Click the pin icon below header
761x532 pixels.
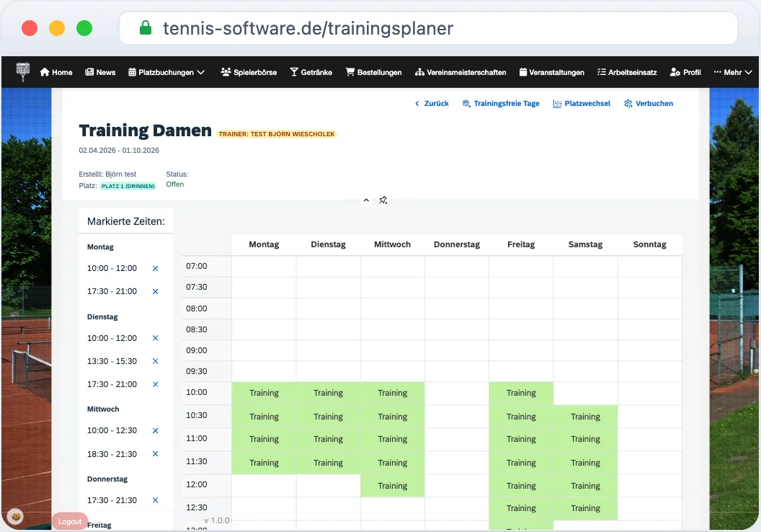pos(383,200)
